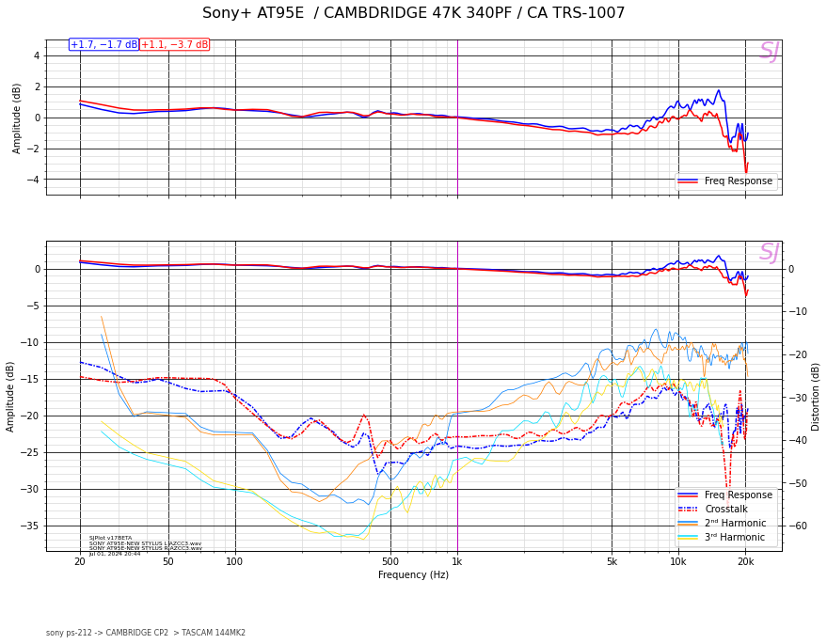Click the "10k" tick on the frequency axis
The height and width of the screenshot is (644, 827).
click(678, 562)
